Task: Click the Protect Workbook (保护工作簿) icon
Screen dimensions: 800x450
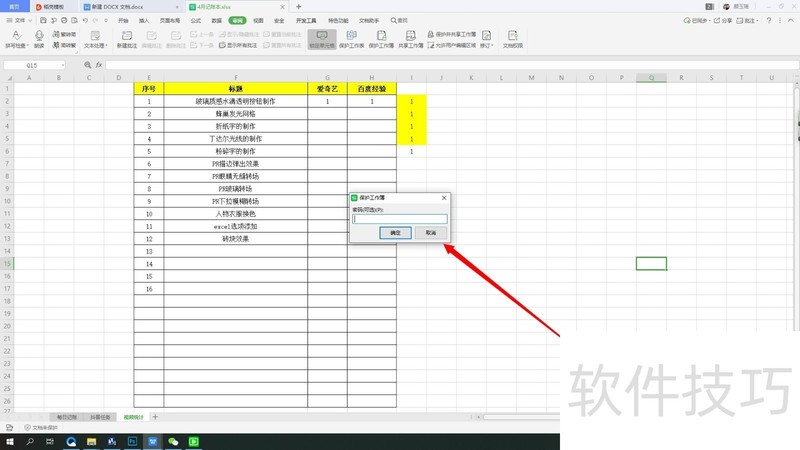Action: click(x=381, y=35)
